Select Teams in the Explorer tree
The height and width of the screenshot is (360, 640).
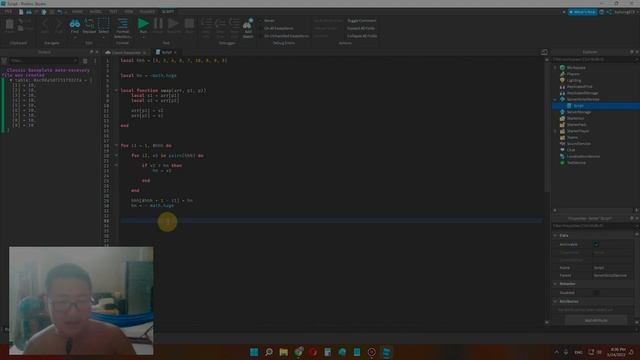[572, 137]
